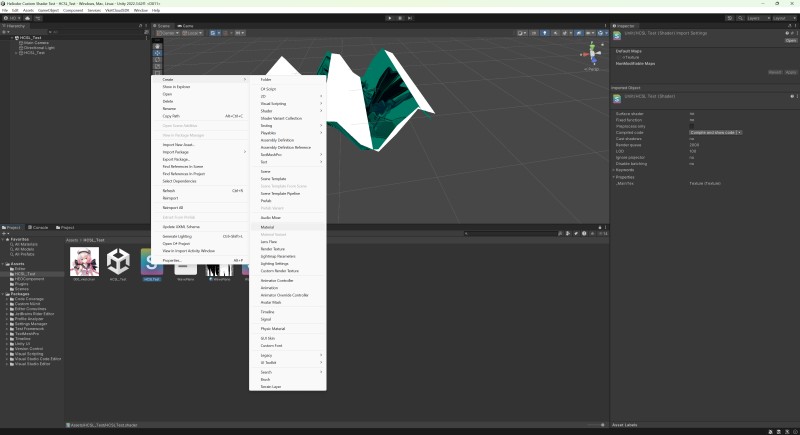Select All Materials under Favorites
This screenshot has height=435, width=800.
(26, 244)
